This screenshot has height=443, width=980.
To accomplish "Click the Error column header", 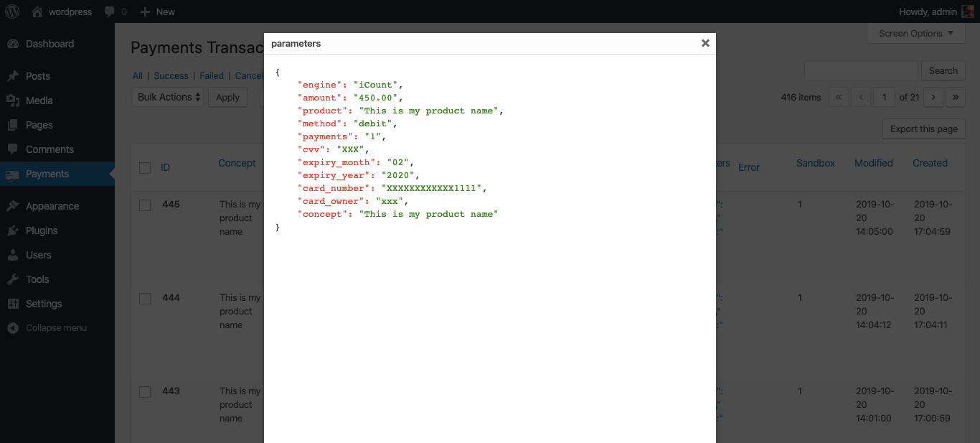I will tap(749, 167).
